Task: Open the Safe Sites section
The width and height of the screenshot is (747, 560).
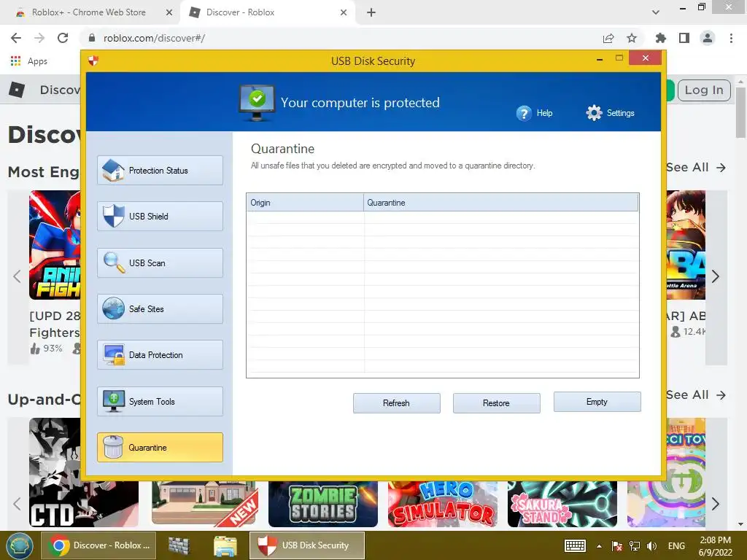Action: (x=160, y=308)
